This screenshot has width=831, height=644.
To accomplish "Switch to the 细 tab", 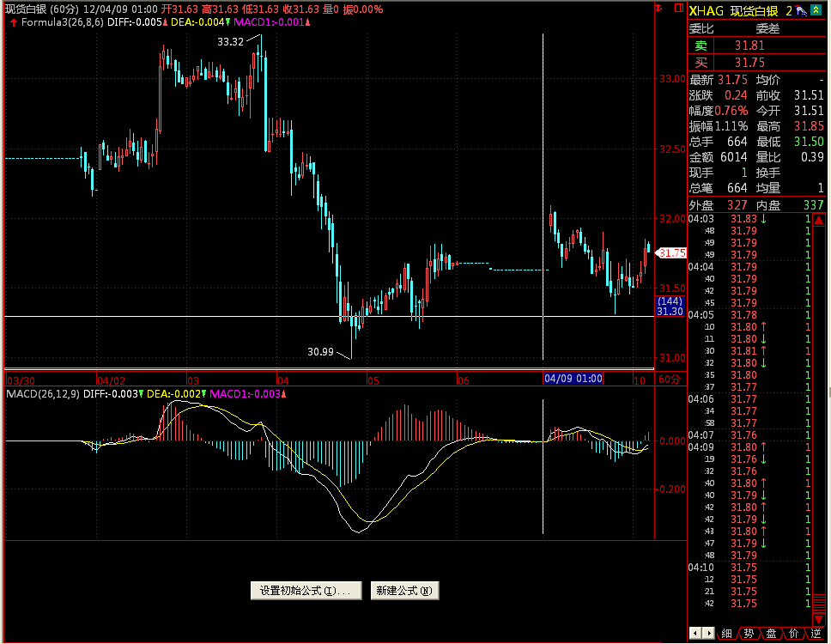I will (x=726, y=634).
